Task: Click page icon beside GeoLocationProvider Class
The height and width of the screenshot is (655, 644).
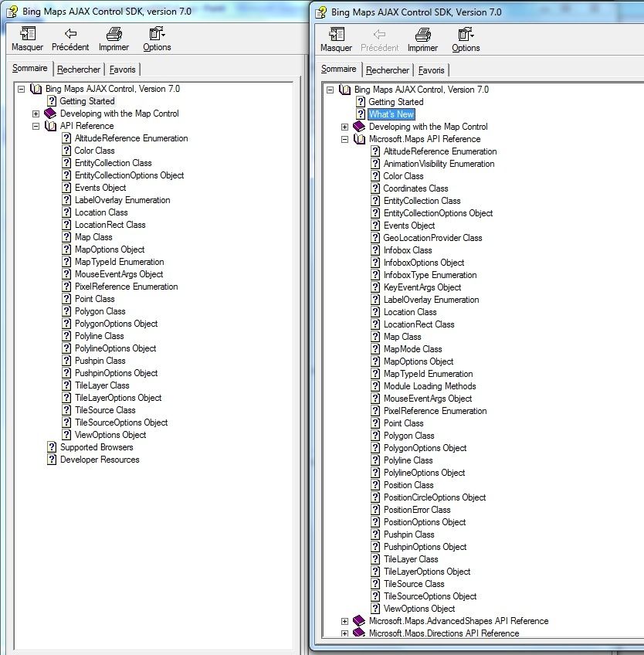Action: coord(375,238)
